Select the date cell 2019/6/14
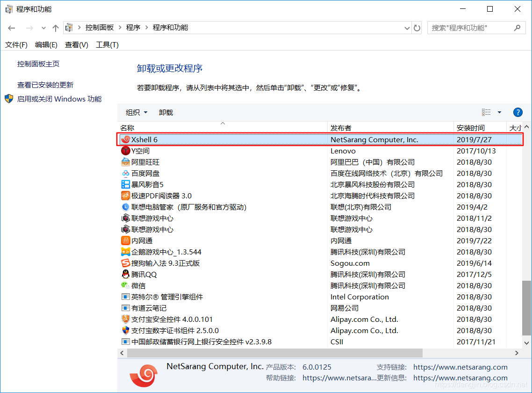The width and height of the screenshot is (532, 393). (x=474, y=263)
